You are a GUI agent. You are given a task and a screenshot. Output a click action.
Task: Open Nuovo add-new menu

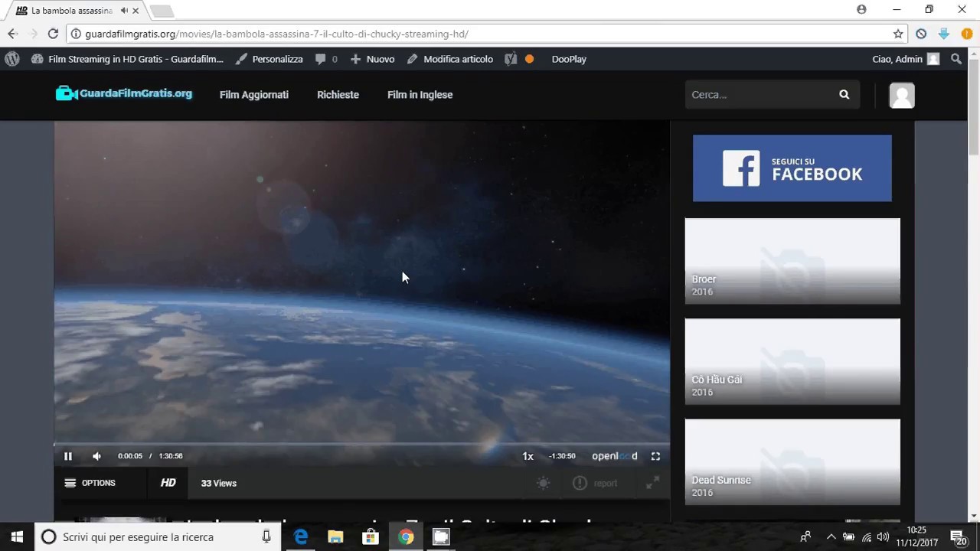pos(372,59)
